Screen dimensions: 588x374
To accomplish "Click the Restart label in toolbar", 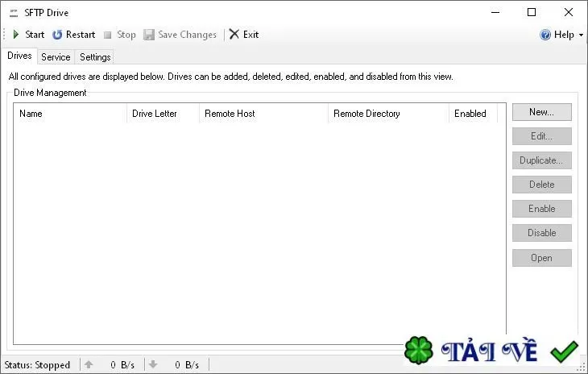I will 81,35.
